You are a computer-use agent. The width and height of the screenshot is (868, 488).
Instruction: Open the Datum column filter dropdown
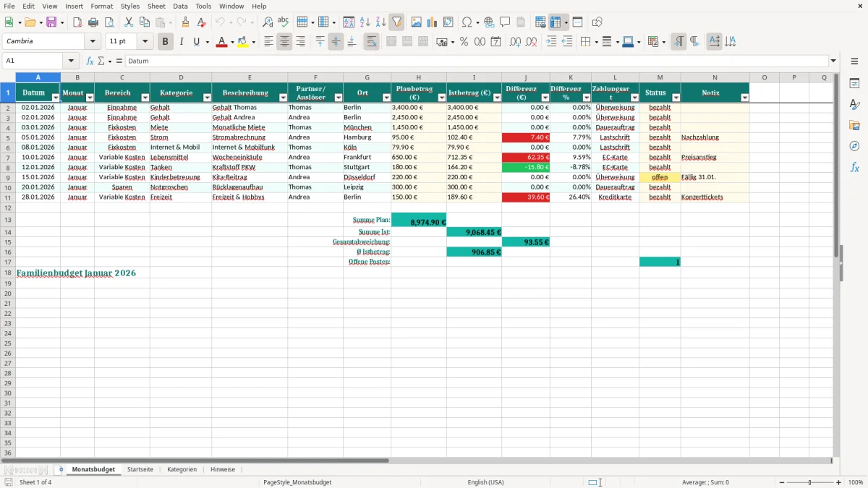56,98
